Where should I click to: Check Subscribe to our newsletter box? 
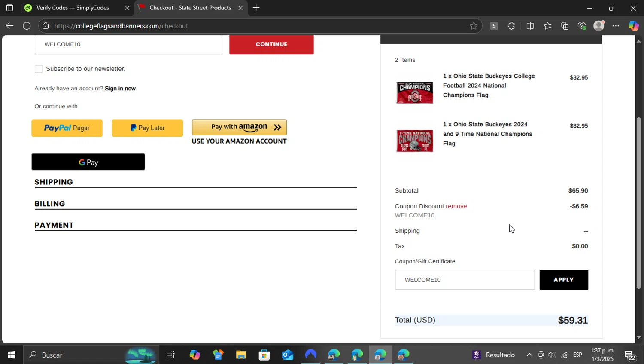click(x=38, y=69)
